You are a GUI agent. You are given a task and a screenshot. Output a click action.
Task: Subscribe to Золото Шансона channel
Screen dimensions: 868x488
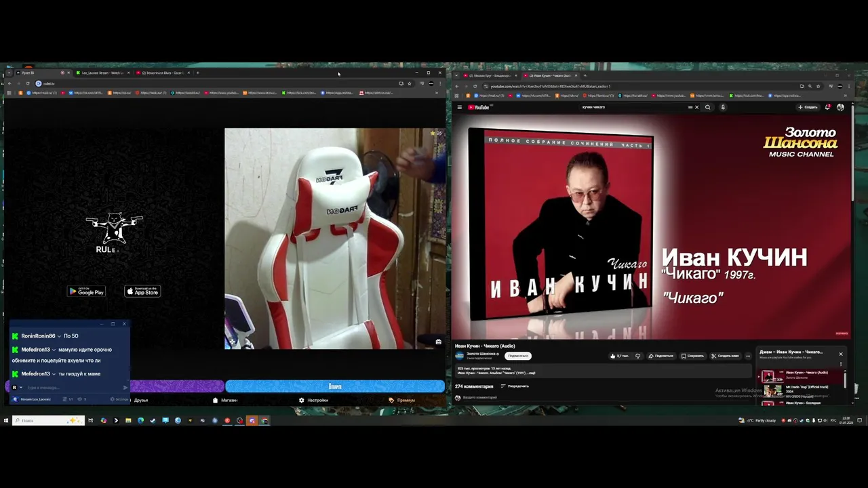(x=517, y=356)
